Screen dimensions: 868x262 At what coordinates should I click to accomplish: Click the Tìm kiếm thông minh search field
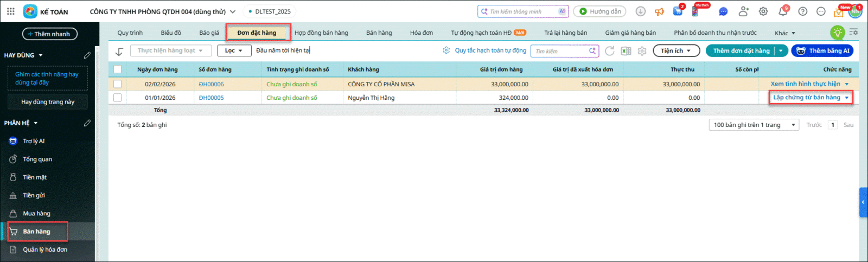click(x=519, y=11)
